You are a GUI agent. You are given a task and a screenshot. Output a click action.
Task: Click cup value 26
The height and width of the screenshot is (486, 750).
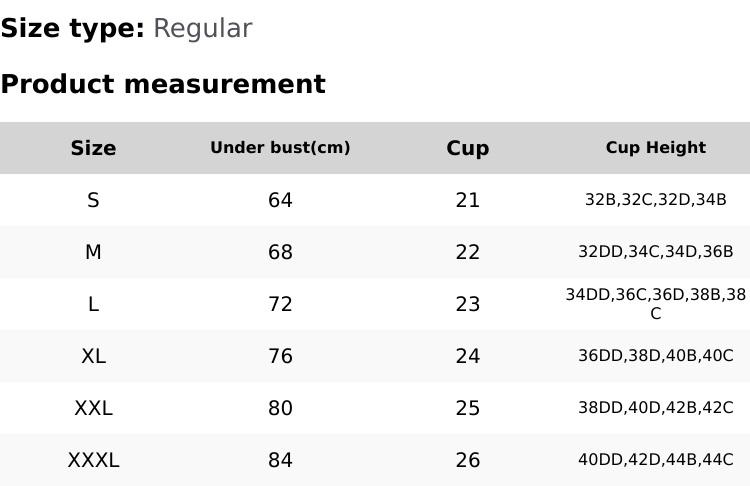point(467,460)
